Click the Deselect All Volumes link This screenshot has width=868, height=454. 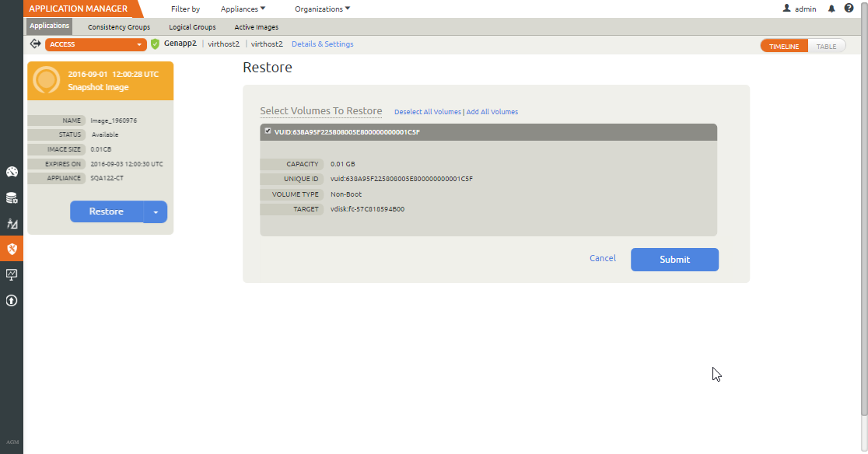click(428, 111)
